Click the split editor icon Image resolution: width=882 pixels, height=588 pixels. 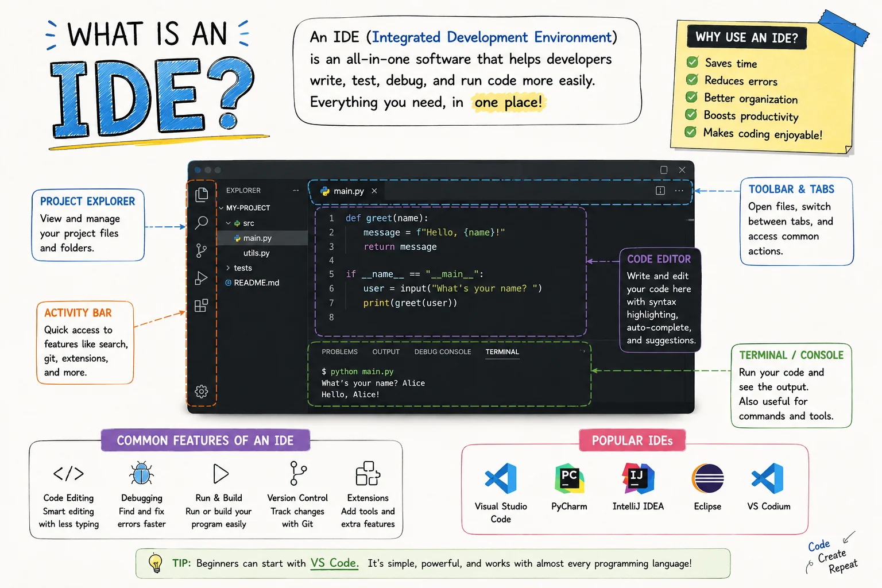pos(660,191)
